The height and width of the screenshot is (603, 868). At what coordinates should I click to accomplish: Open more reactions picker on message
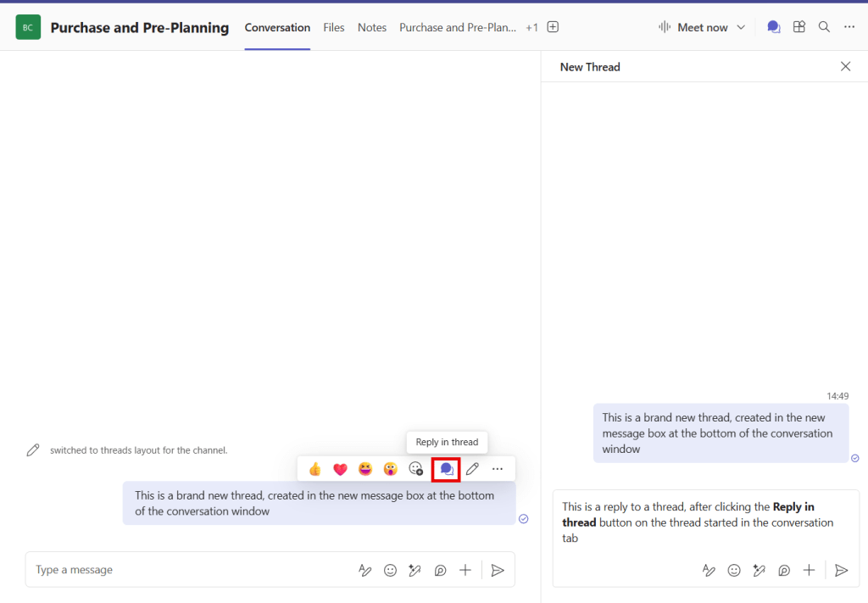pos(415,469)
